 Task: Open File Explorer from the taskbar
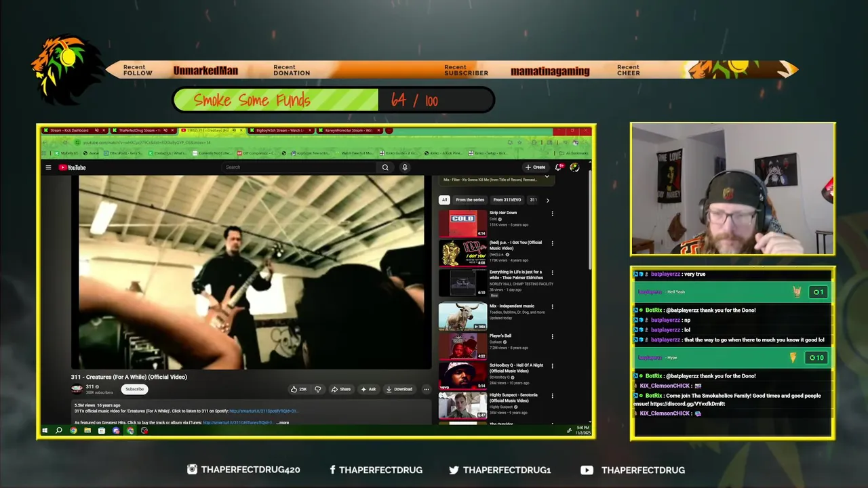pos(87,430)
